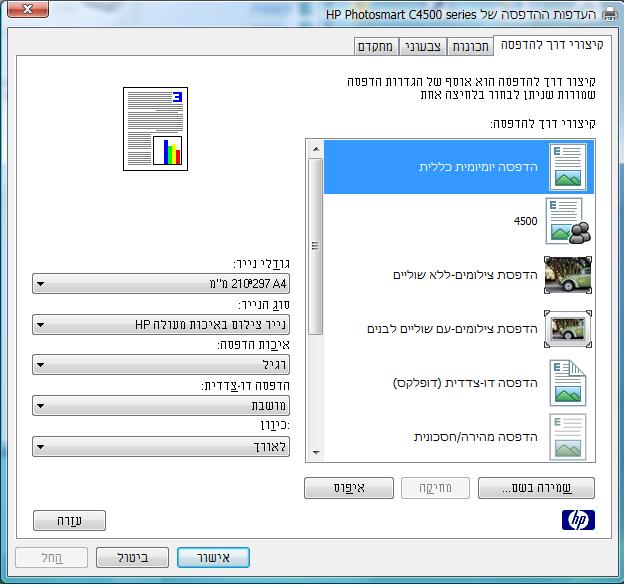Screen dimensions: 624x585
Task: Click the HP logo icon
Action: pos(578,520)
